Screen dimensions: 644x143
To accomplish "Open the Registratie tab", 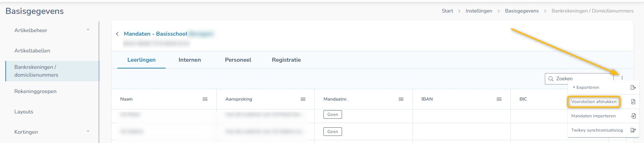I will pyautogui.click(x=286, y=60).
